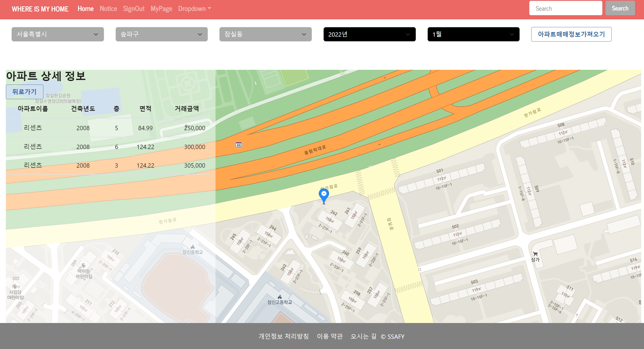Click the 잠신중학교 school icon
The width and height of the screenshot is (644, 349).
(x=193, y=247)
